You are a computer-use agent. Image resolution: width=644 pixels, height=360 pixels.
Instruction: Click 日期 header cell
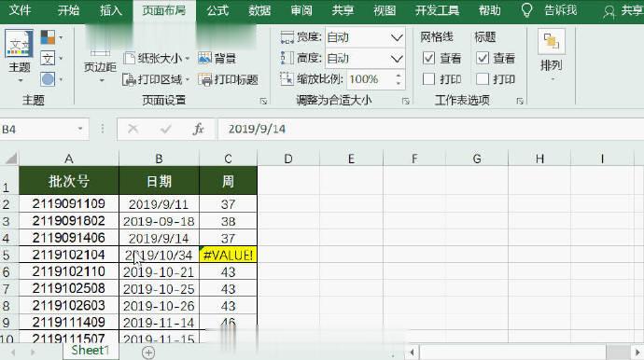pos(159,181)
